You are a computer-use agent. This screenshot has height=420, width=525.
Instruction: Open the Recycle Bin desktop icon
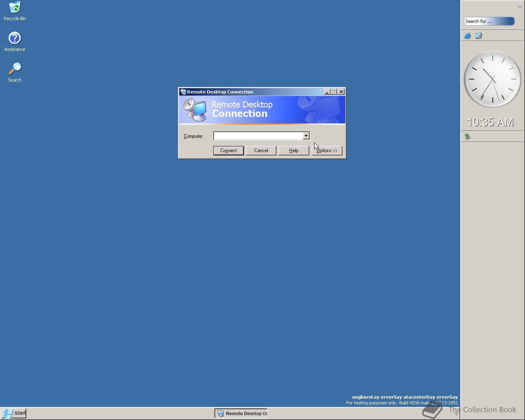(x=15, y=11)
